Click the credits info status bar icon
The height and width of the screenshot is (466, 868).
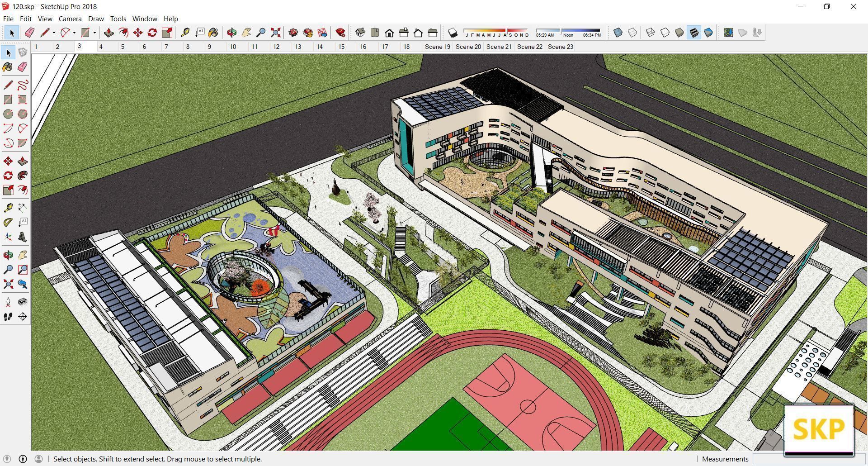(x=23, y=459)
